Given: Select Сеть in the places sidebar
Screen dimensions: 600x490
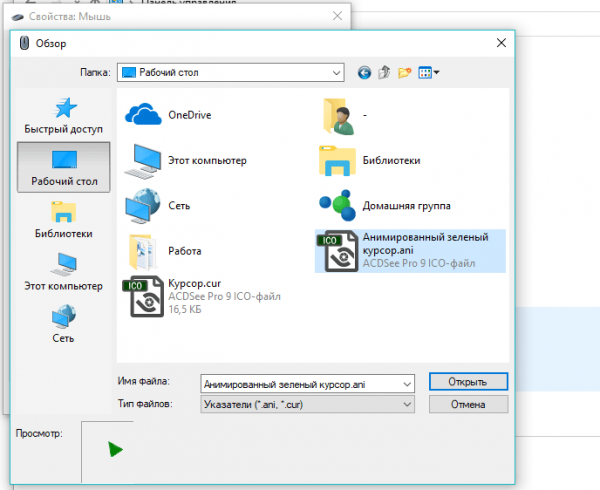Looking at the screenshot, I should [x=64, y=324].
